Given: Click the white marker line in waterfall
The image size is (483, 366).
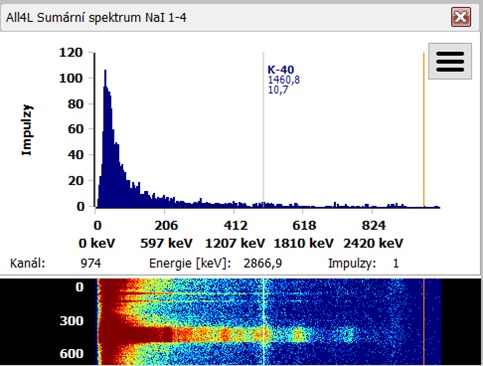Looking at the screenshot, I should coord(263,322).
